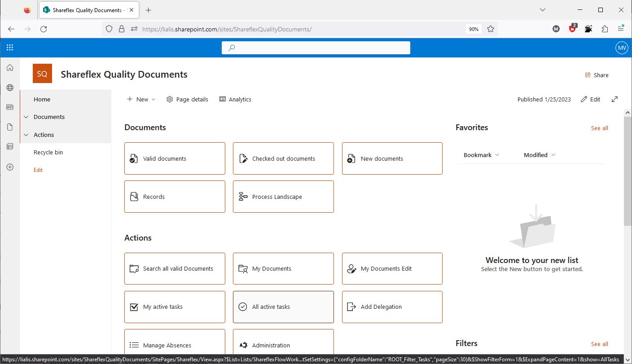The height and width of the screenshot is (364, 632).
Task: Open the Administration tile
Action: (283, 342)
